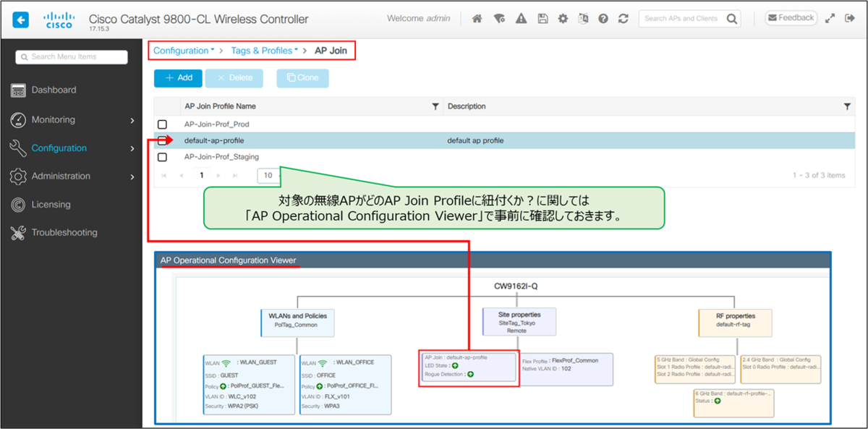Open the Tags & Profiles breadcrumb dropdown
This screenshot has height=429, width=868.
265,51
